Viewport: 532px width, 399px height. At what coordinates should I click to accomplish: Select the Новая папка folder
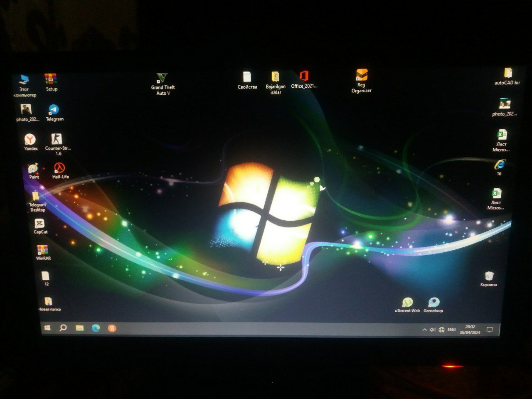point(49,304)
